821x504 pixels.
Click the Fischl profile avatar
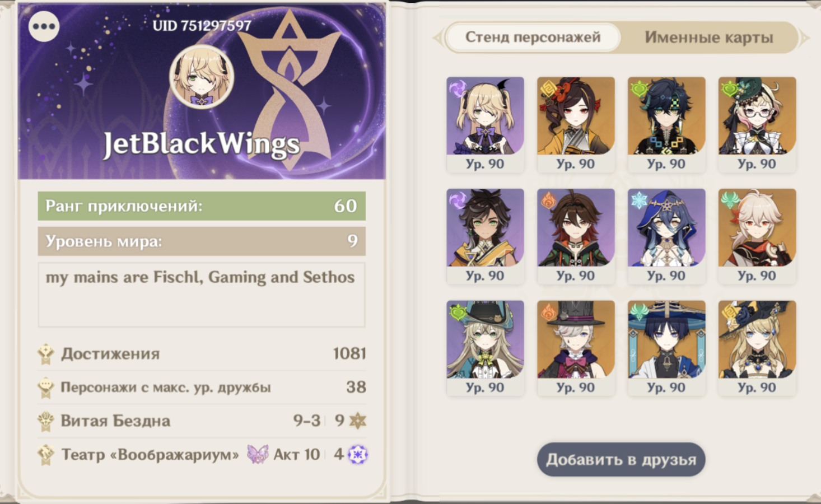click(x=202, y=77)
